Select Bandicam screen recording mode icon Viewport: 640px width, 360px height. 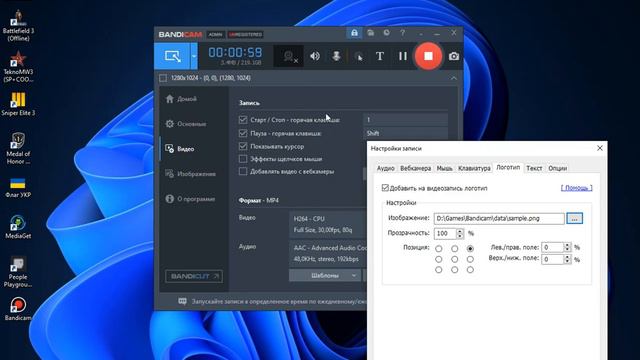click(172, 56)
